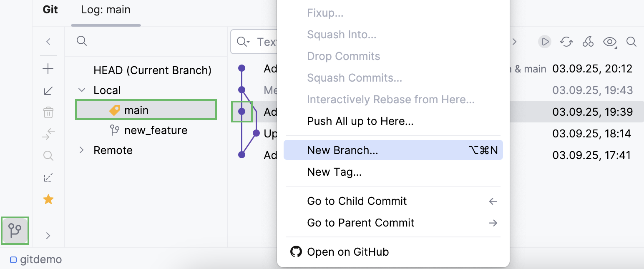The image size is (644, 269).
Task: Open the Git branches tool window icon
Action: 15,231
